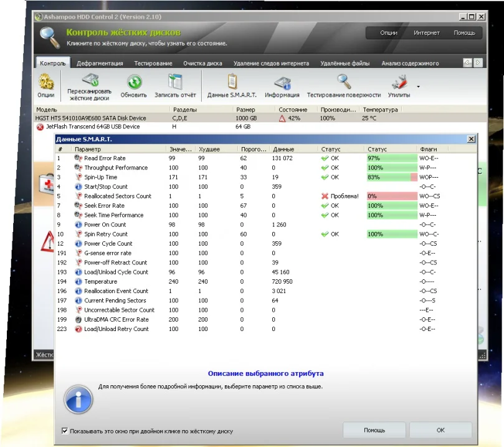Close the Данные S.M.A.R.T. dialog
Image resolution: width=504 pixels, height=447 pixels.
tap(471, 139)
